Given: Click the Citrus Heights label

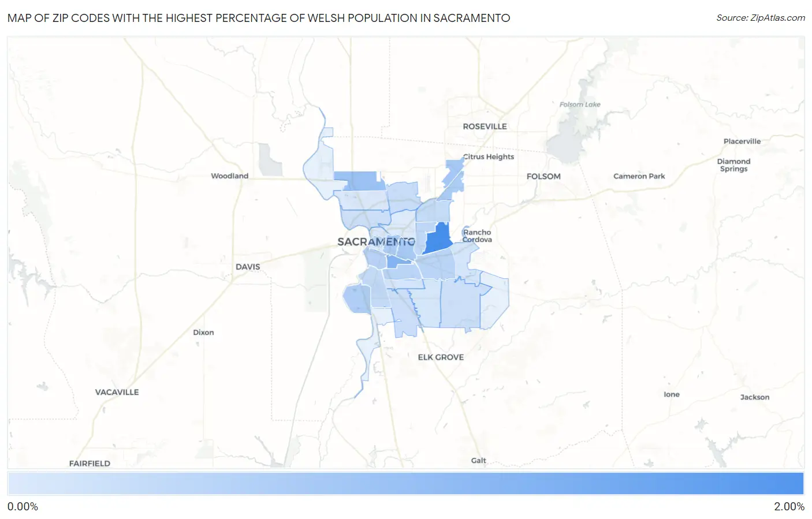Looking at the screenshot, I should pos(489,156).
